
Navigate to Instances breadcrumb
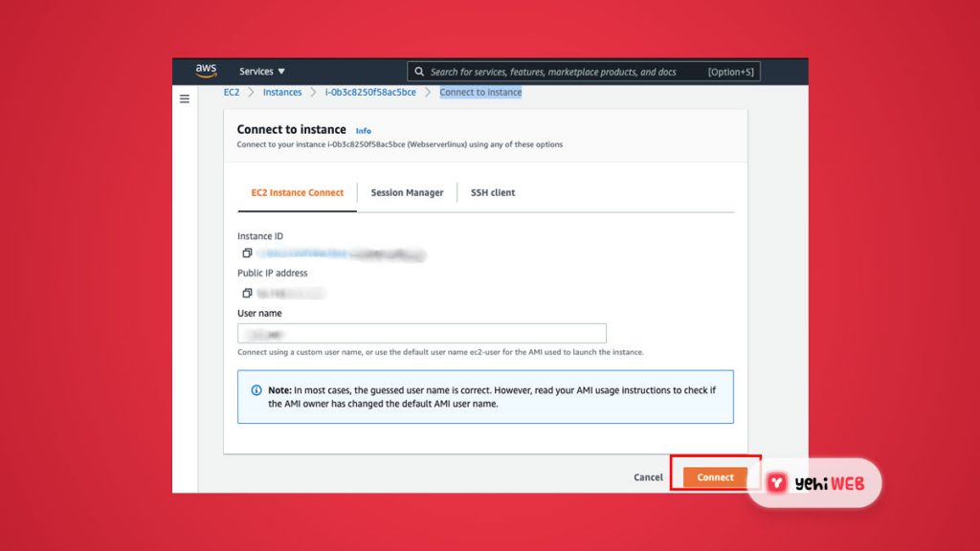pos(282,93)
